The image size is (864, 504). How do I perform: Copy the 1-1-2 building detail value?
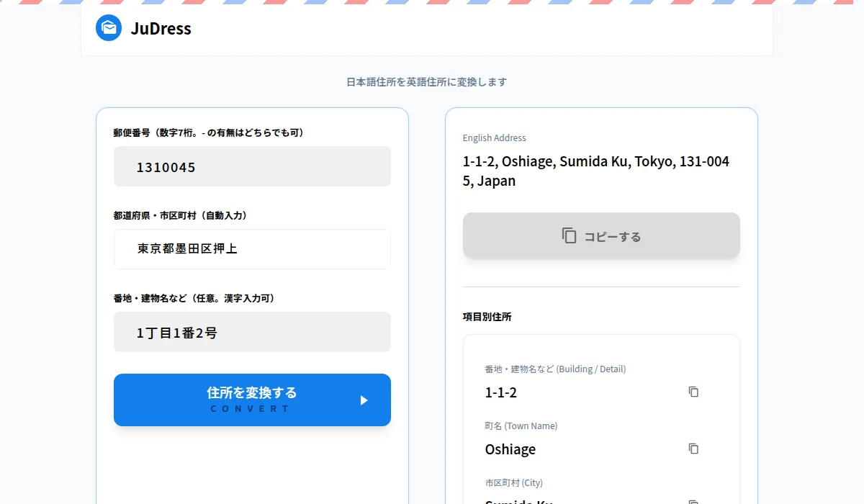(x=693, y=392)
